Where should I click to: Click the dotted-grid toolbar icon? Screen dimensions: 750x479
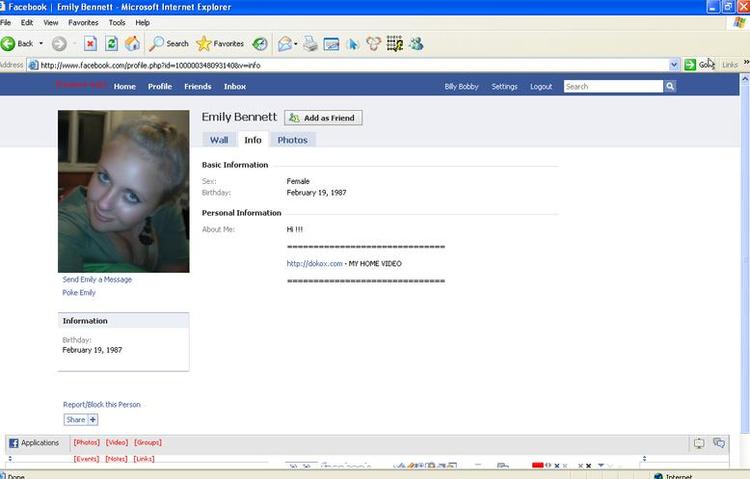[395, 44]
